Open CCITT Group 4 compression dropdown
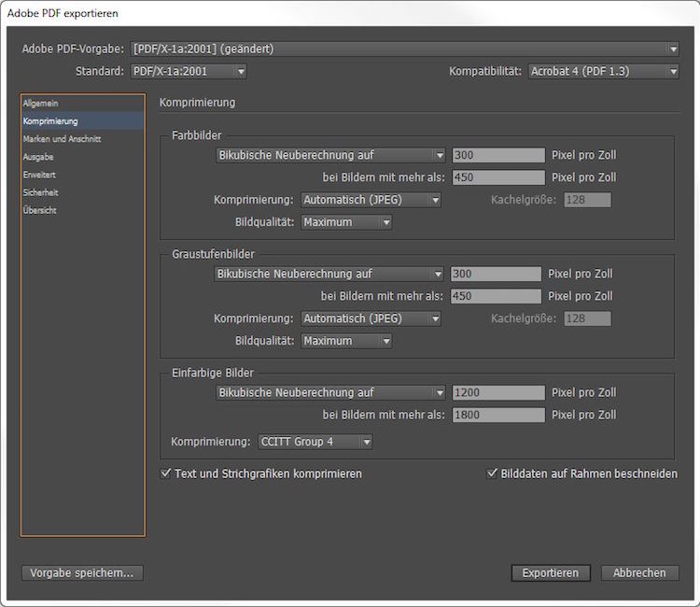The height and width of the screenshot is (607, 700). (x=315, y=442)
